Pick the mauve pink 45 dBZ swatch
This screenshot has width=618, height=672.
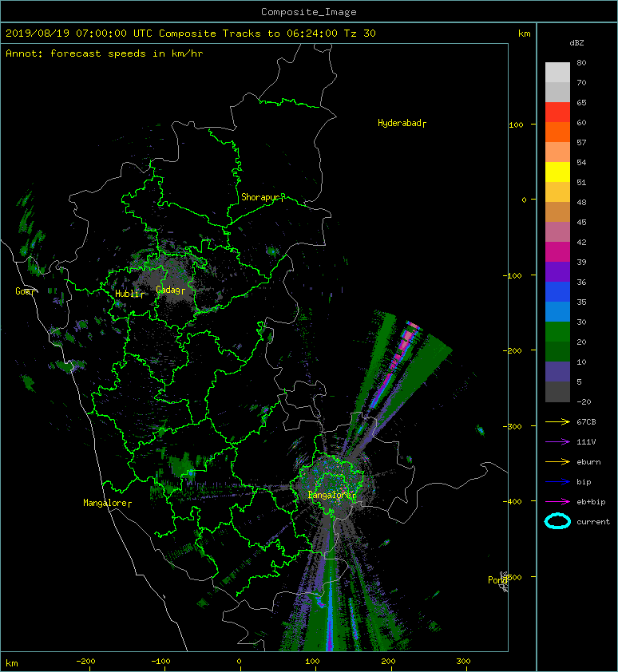click(x=557, y=232)
